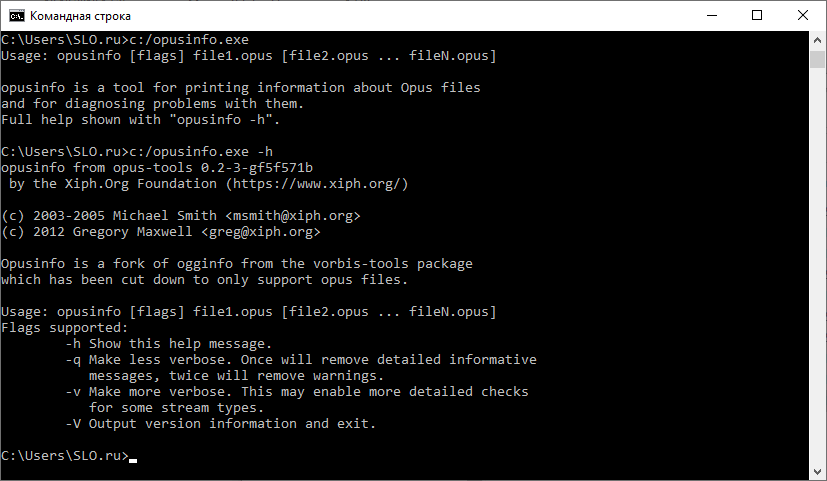Click the https://www.xiph.org/ URL text
The width and height of the screenshot is (827, 481).
(x=318, y=184)
